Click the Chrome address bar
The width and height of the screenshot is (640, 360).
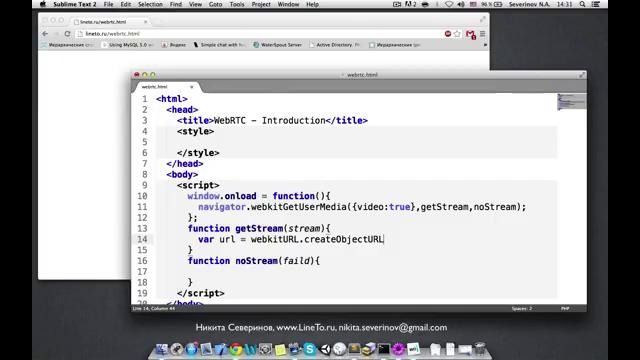(x=261, y=33)
